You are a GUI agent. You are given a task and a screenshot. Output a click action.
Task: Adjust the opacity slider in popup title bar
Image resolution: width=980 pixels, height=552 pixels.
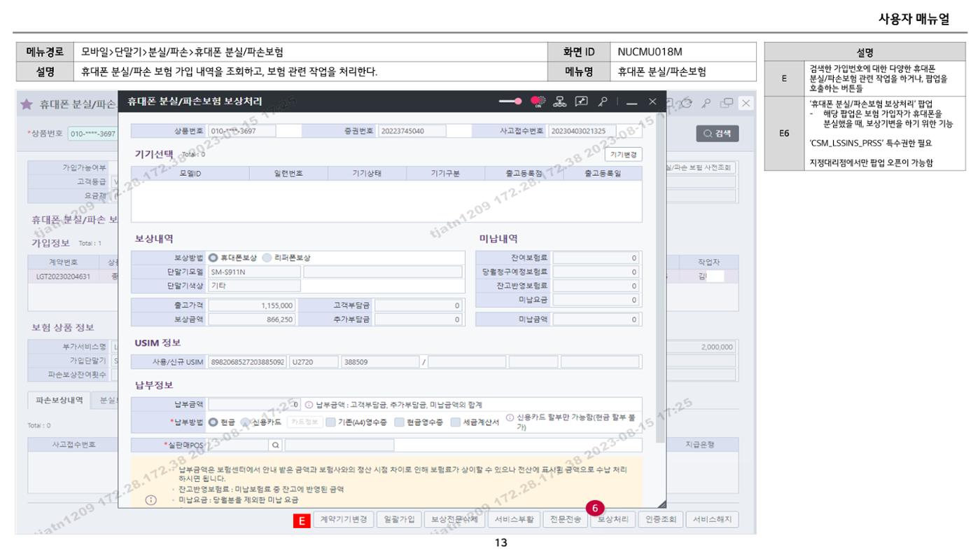pos(510,102)
